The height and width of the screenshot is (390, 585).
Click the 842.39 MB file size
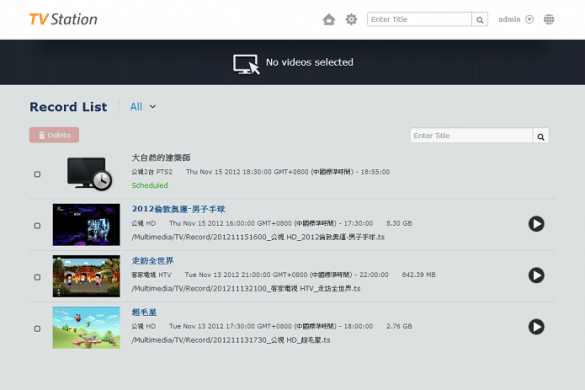pyautogui.click(x=419, y=275)
